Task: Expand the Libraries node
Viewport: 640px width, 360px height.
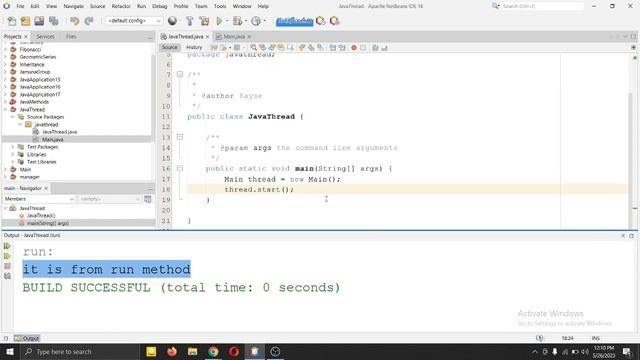Action: [x=13, y=154]
